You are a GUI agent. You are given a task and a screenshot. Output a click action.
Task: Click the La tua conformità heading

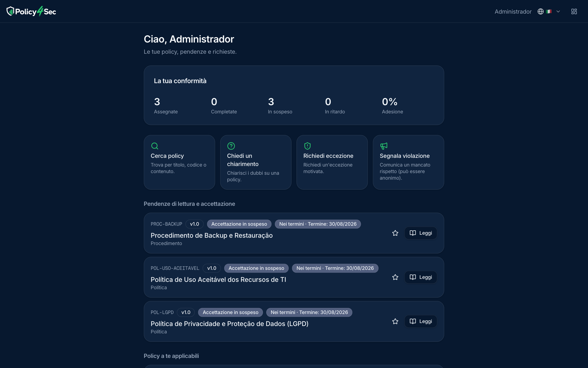pyautogui.click(x=180, y=81)
